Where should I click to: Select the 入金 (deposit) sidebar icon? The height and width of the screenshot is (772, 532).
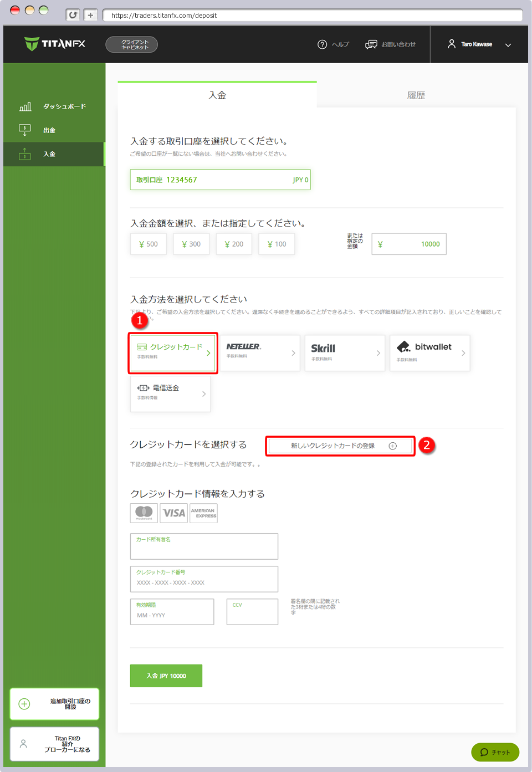[25, 154]
